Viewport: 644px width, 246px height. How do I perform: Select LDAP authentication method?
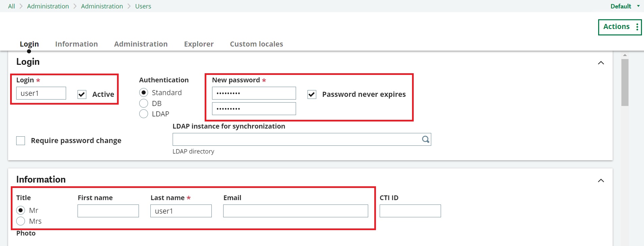144,114
